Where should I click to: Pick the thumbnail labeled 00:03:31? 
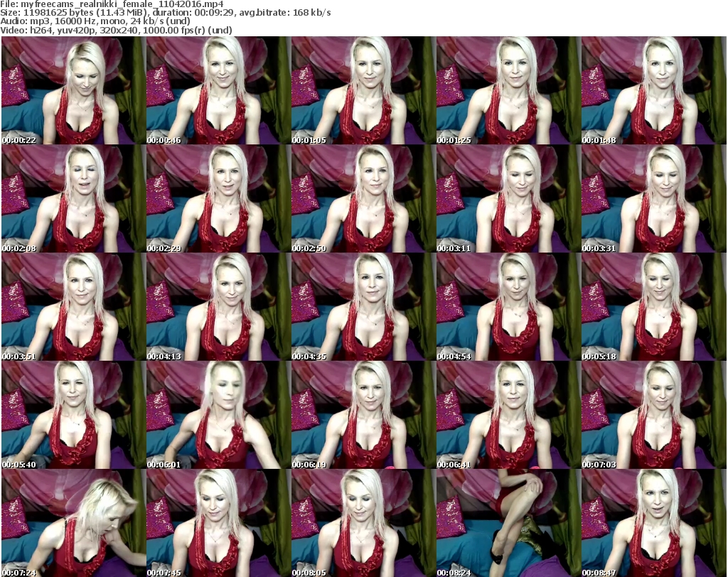(654, 198)
